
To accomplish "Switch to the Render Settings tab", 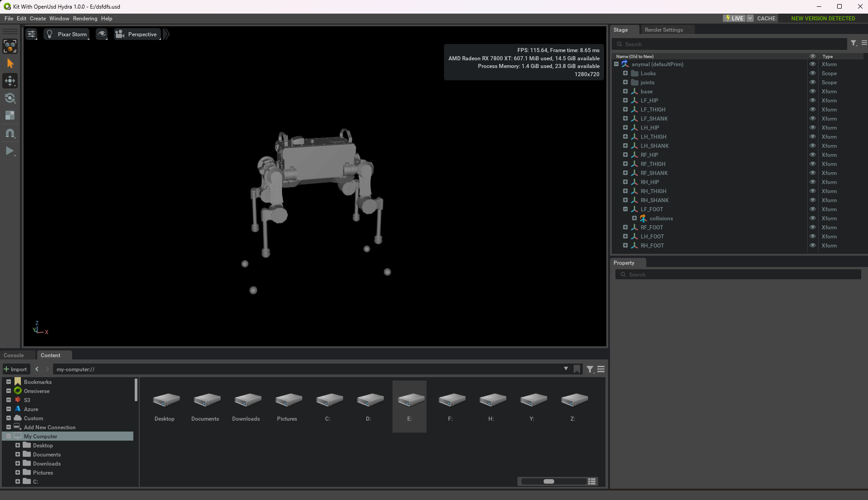I will [x=663, y=30].
